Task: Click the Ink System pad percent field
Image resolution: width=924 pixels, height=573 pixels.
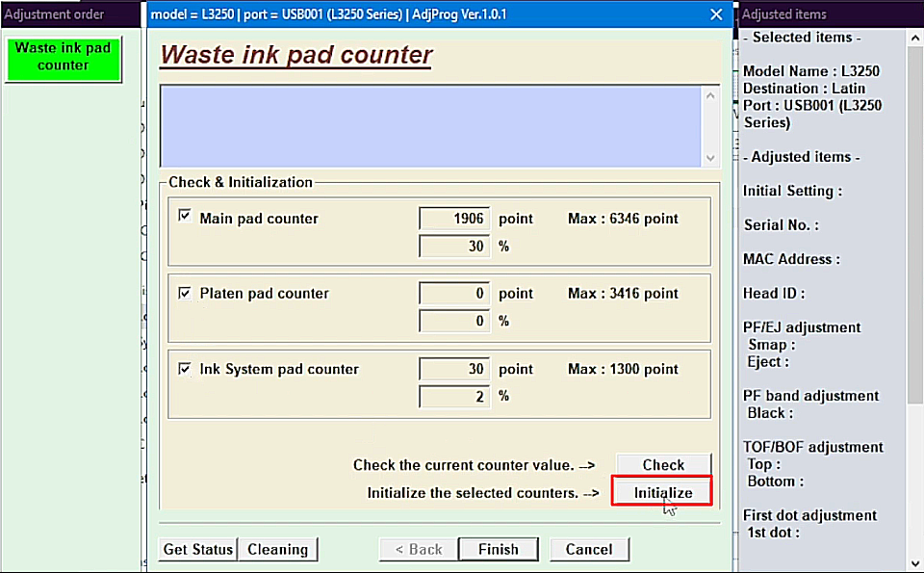Action: [x=453, y=396]
